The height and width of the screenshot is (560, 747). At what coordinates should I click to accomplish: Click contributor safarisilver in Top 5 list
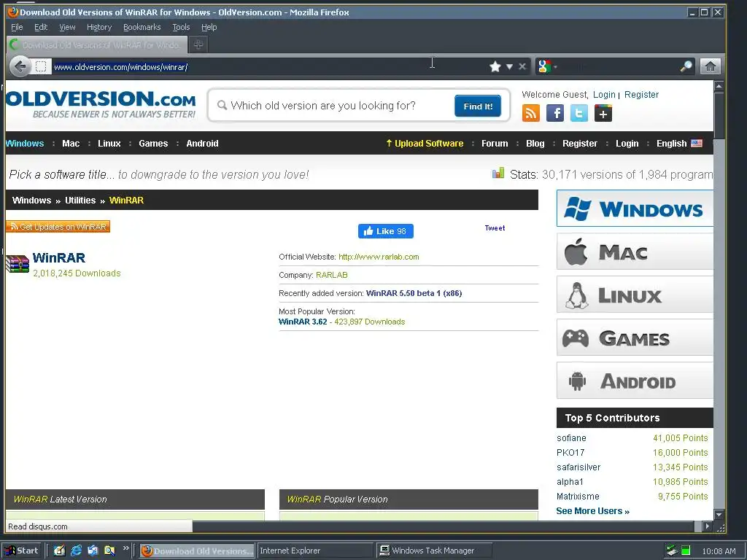578,467
